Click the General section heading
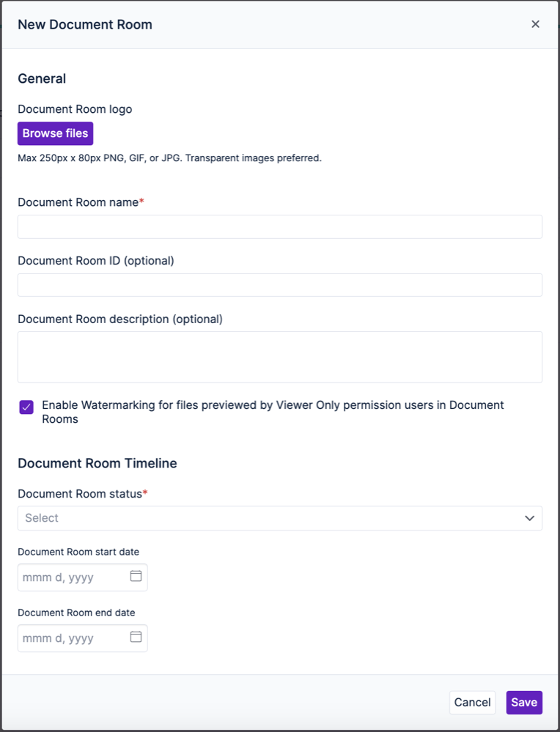 coord(42,78)
